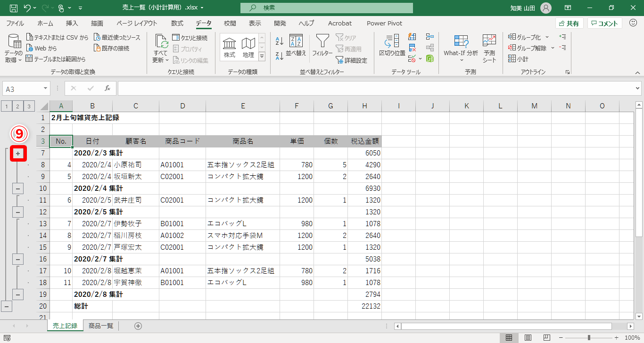The height and width of the screenshot is (343, 644).
Task: Open 詳細設定 advanced filter
Action: tap(351, 60)
